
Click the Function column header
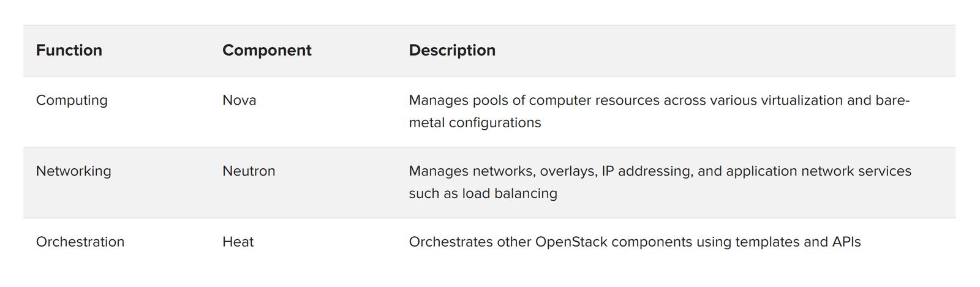[69, 50]
